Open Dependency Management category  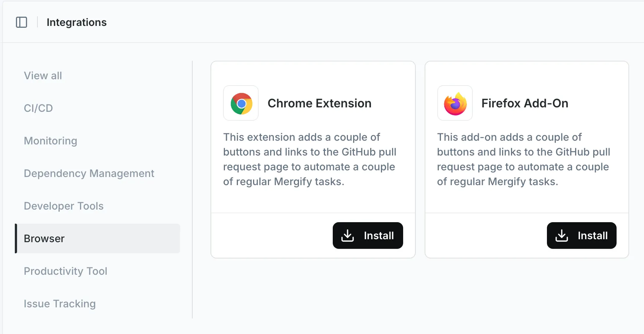[x=89, y=173]
